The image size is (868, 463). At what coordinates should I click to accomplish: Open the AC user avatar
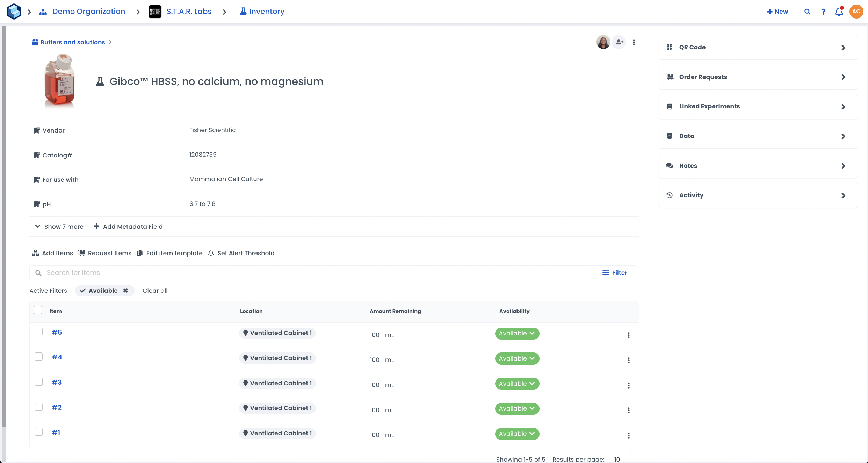[x=856, y=12]
